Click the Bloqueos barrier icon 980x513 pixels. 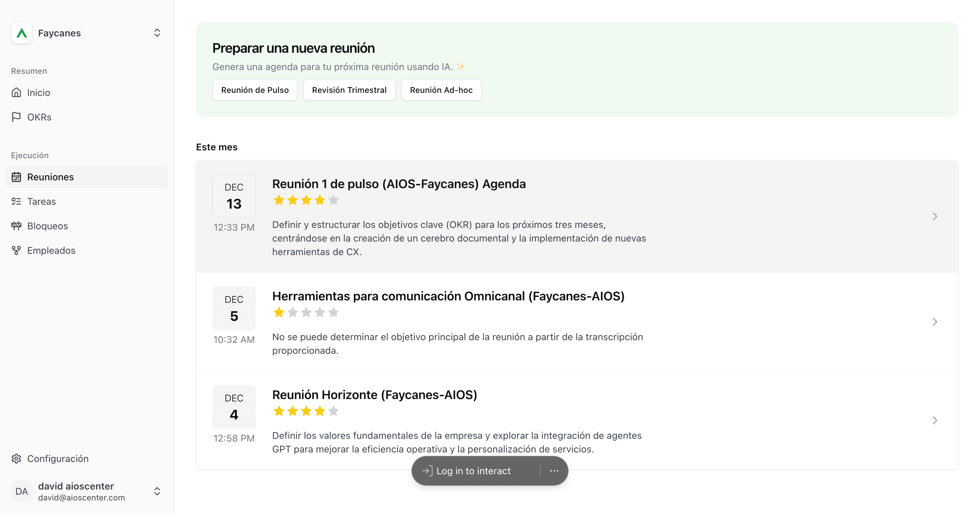point(16,226)
